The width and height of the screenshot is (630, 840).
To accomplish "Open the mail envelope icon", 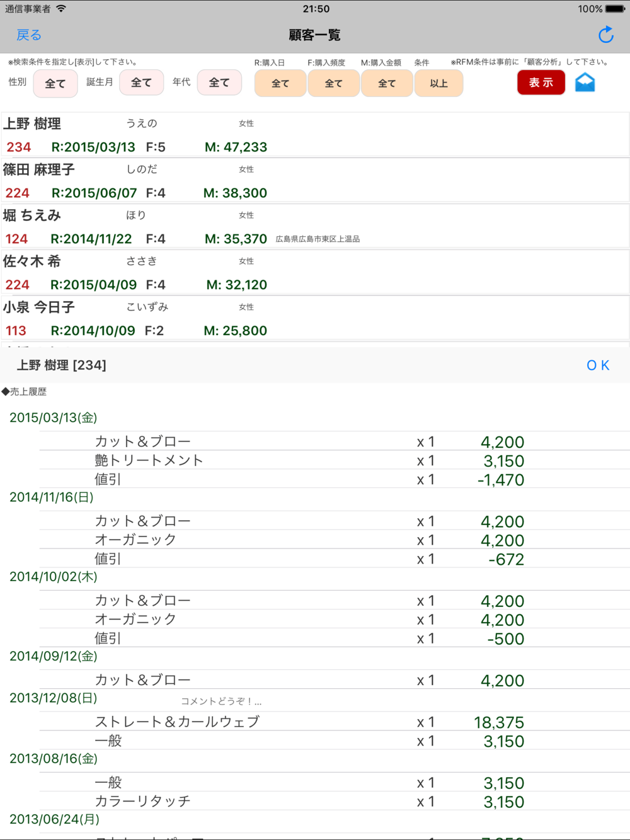I will [x=585, y=82].
